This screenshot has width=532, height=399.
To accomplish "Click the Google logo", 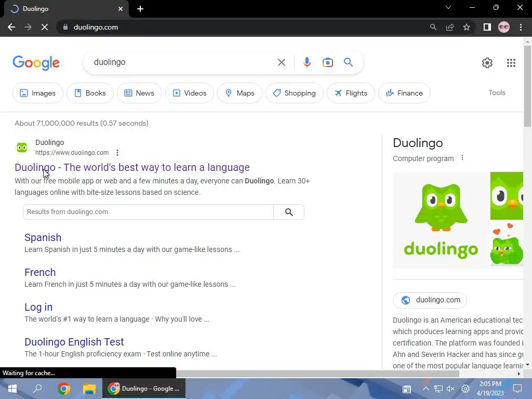I will (x=36, y=63).
